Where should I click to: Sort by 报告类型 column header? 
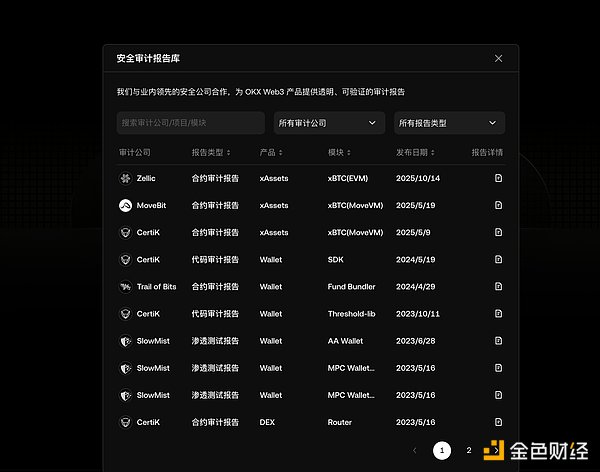(211, 153)
